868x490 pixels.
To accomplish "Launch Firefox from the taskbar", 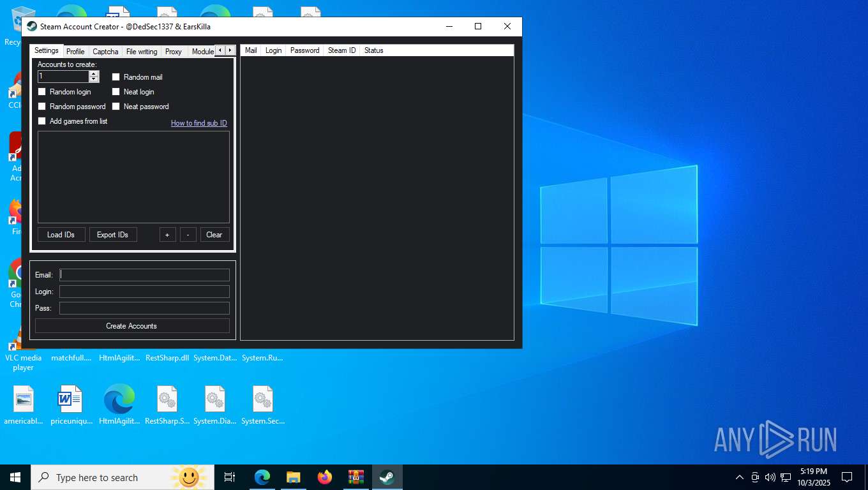I will [325, 477].
